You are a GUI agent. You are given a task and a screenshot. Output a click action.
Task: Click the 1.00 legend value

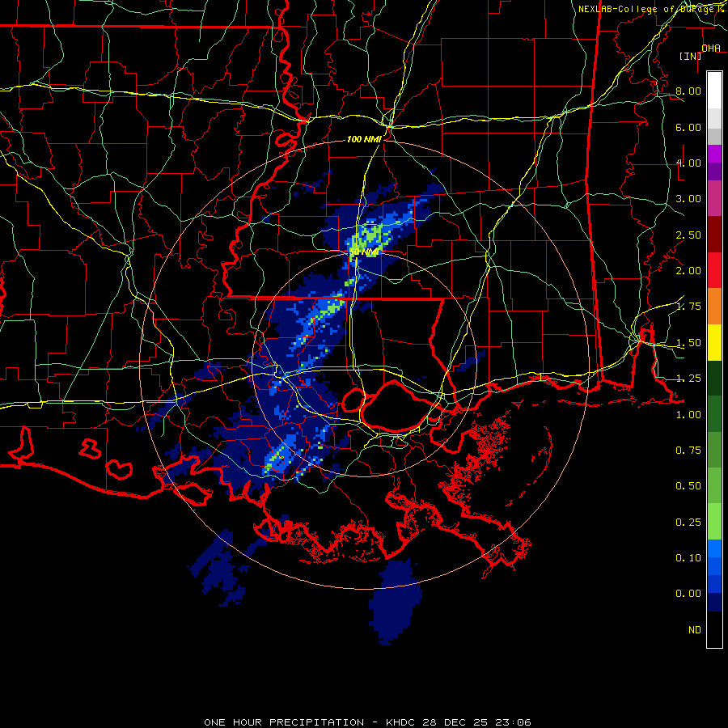click(x=688, y=415)
